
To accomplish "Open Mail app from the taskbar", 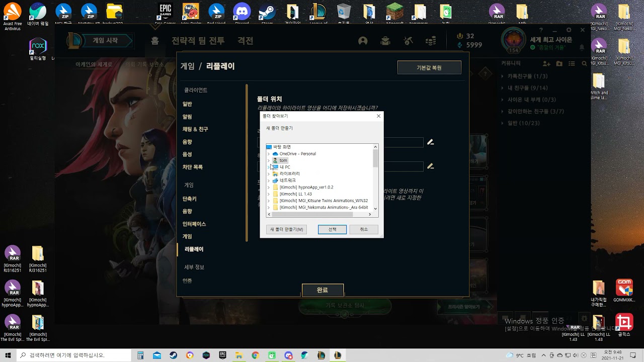I will [157, 355].
